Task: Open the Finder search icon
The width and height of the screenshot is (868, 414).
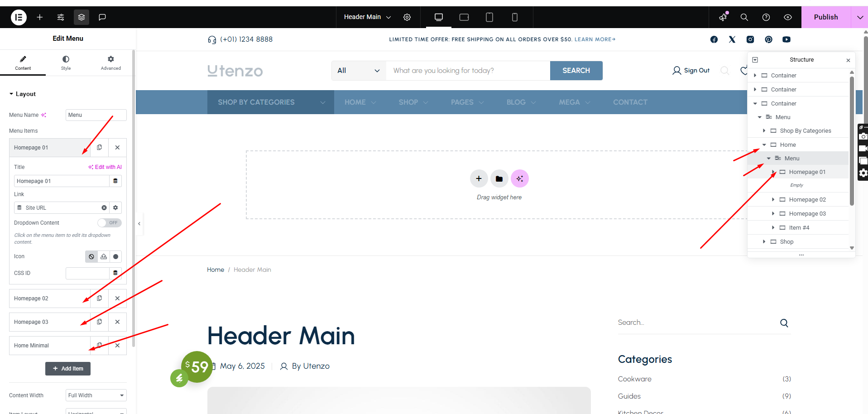Action: (744, 17)
